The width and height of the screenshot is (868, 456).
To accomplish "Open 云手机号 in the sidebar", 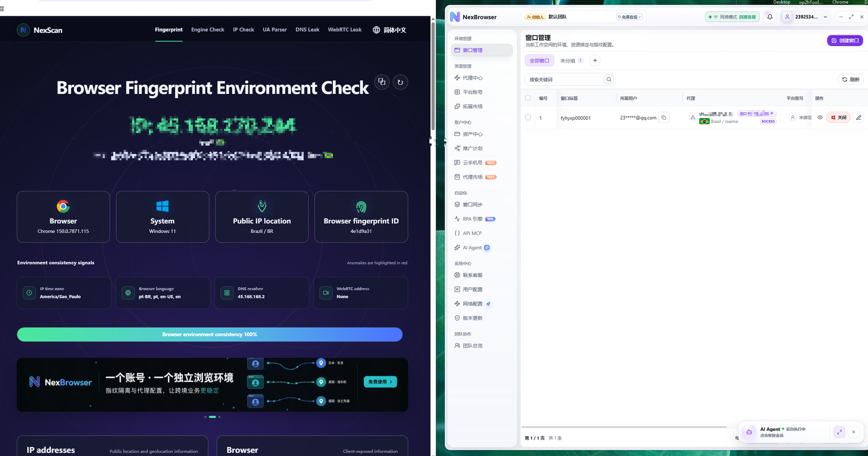I will coord(482,163).
